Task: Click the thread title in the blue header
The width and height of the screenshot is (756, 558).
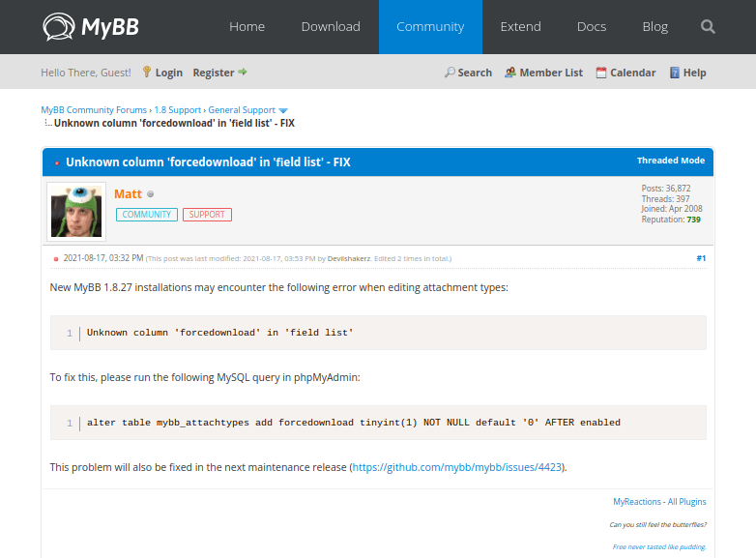Action: 208,162
